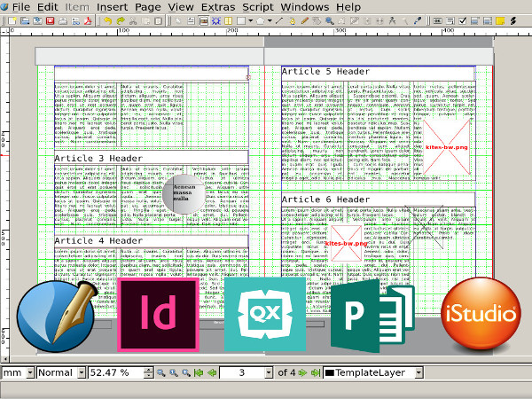Insert a PDF push button (OK icon)
The image size is (532, 399).
[x=438, y=21]
